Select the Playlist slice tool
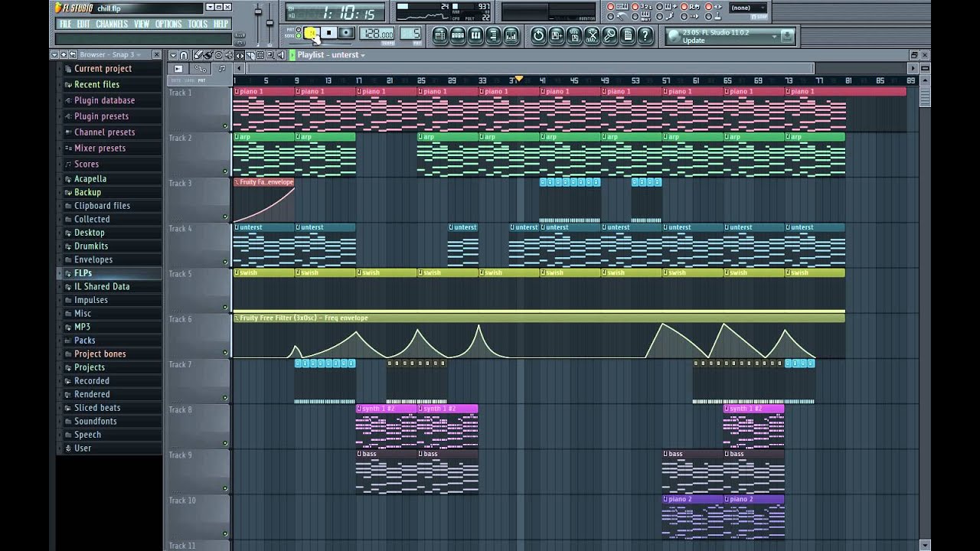Viewport: 980px width, 551px height. tap(250, 55)
